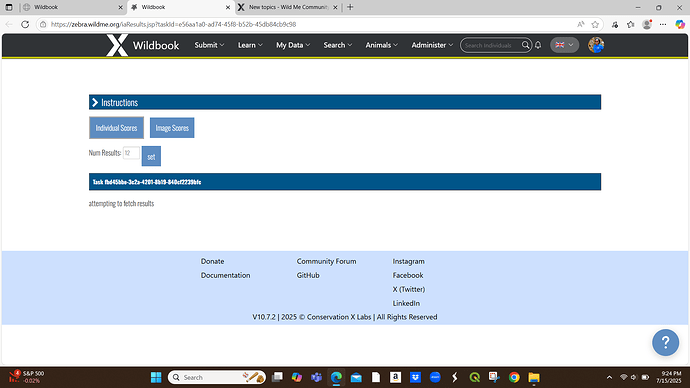The height and width of the screenshot is (388, 690).
Task: Select the Image Scores button
Action: pos(172,128)
